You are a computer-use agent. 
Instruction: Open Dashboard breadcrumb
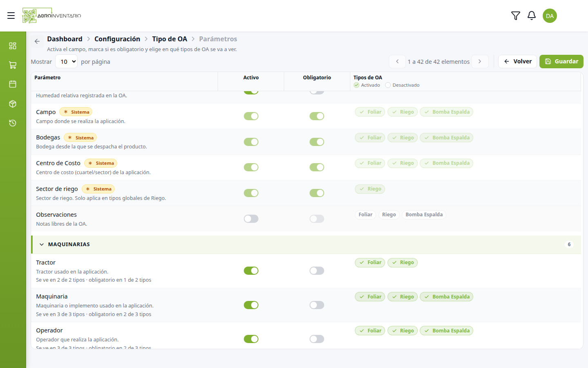pyautogui.click(x=65, y=39)
